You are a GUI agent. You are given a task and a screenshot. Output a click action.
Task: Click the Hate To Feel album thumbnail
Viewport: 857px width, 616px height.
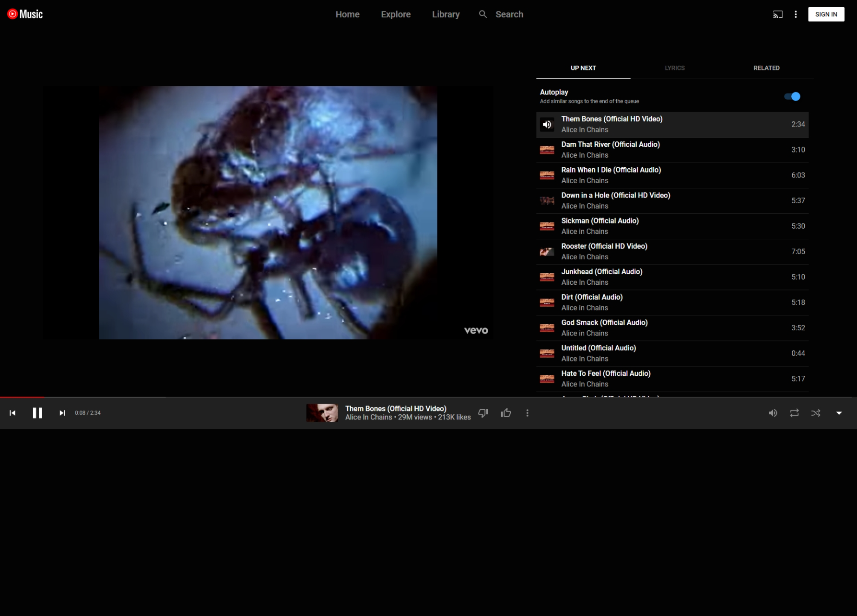tap(547, 379)
